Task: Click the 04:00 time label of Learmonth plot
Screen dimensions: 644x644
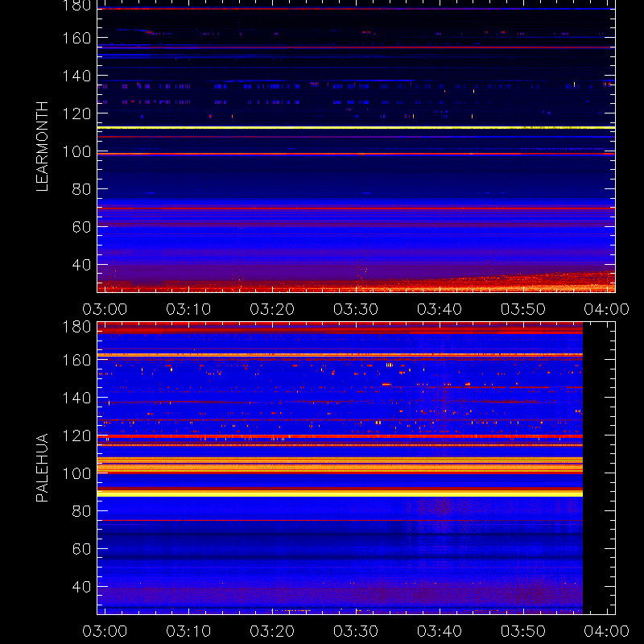Action: (607, 309)
